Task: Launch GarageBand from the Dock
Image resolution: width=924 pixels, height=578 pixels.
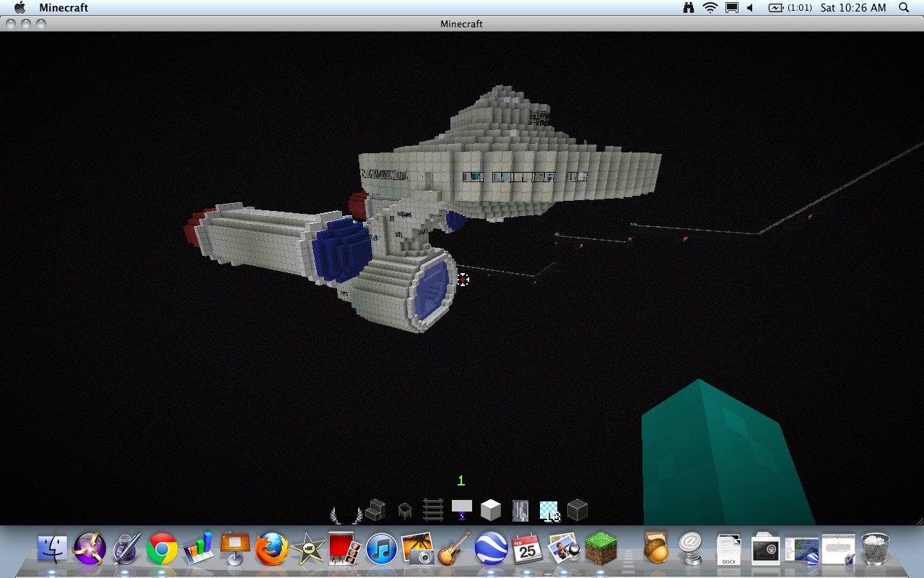Action: [x=455, y=551]
